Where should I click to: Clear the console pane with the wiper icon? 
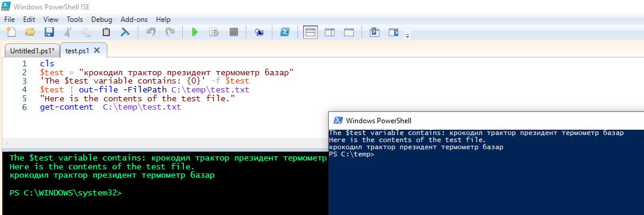[x=125, y=32]
